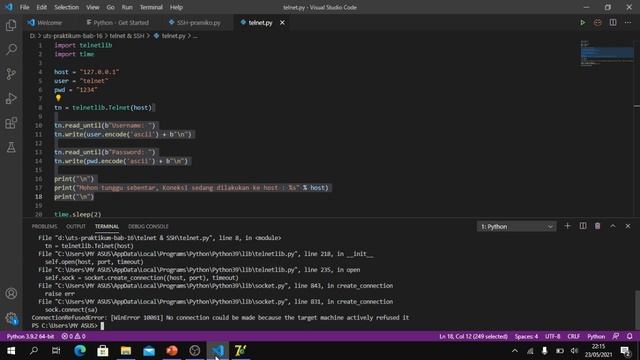640x360 pixels.
Task: Open the Manage gear icon
Action: click(11, 318)
